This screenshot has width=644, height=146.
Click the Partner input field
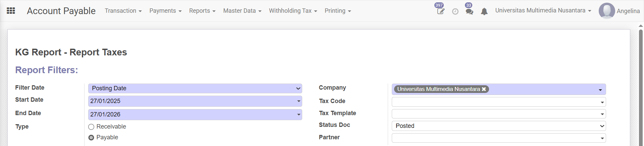click(x=496, y=138)
